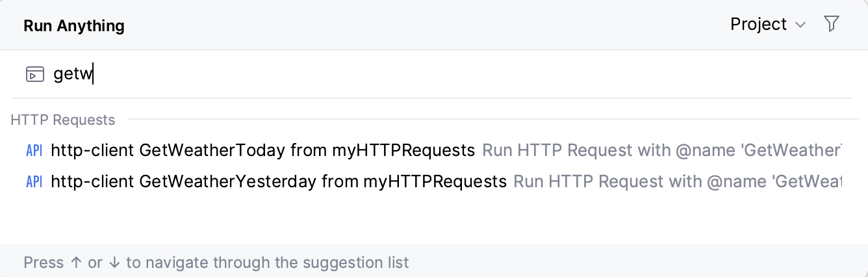Click the API icon next to GetWeatherYesterday

pyautogui.click(x=34, y=181)
